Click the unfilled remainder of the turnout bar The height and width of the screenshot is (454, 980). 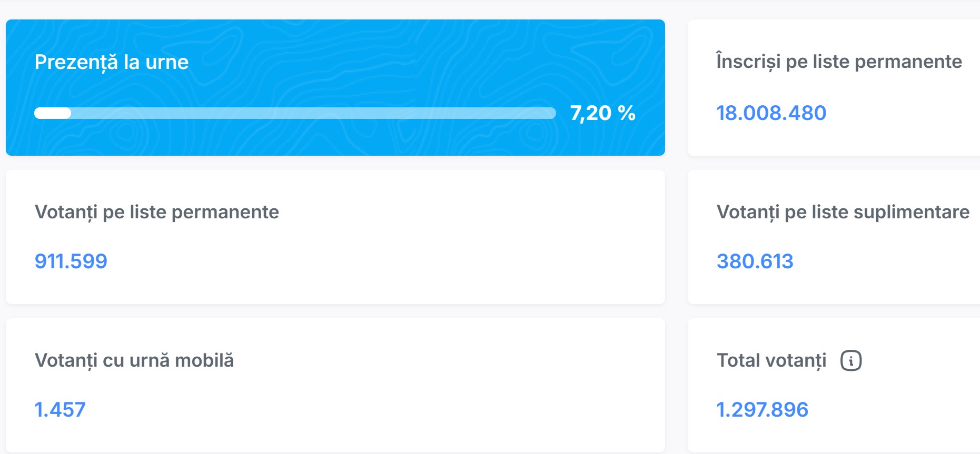[x=316, y=113]
